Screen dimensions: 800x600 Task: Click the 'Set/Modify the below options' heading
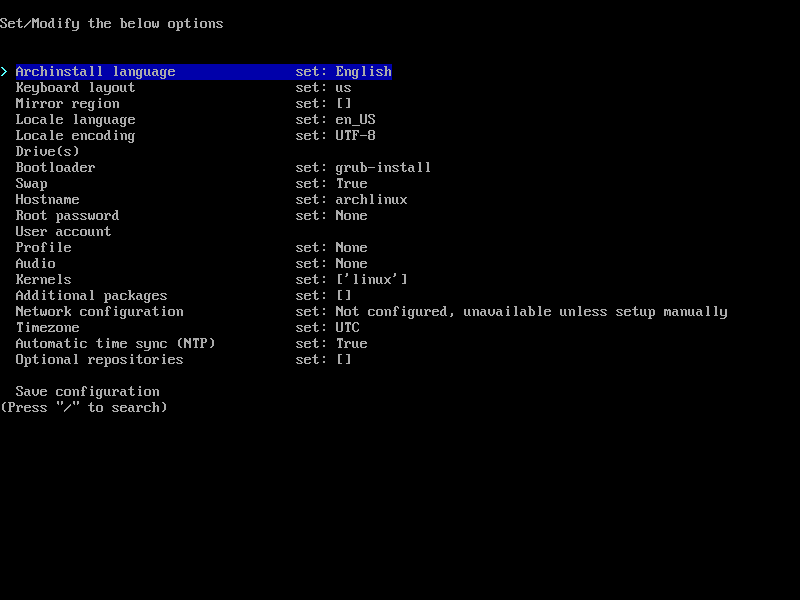tap(112, 24)
